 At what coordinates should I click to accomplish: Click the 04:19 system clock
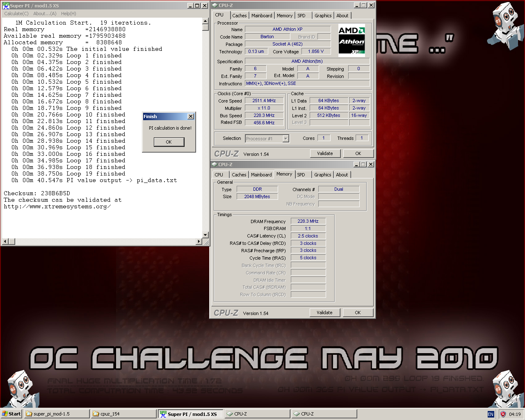click(x=515, y=414)
